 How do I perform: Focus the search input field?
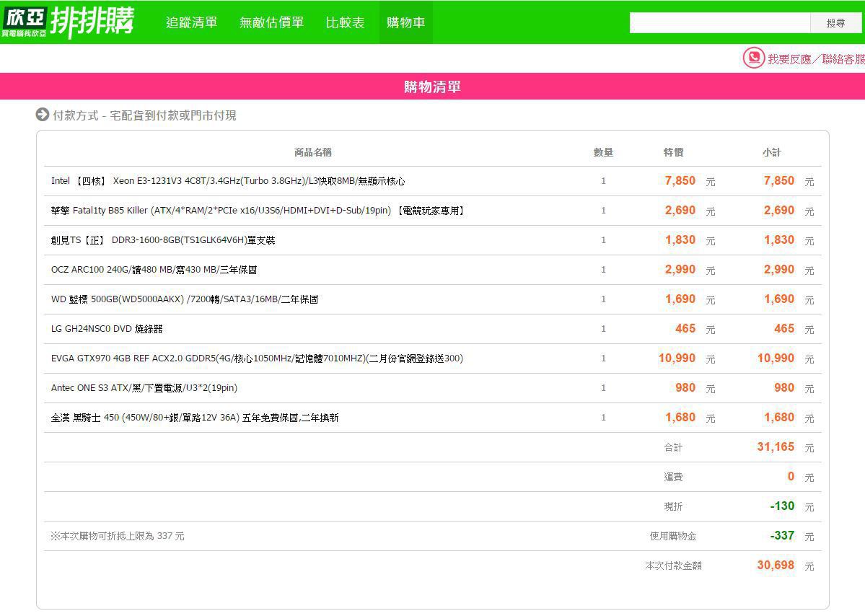coord(720,23)
